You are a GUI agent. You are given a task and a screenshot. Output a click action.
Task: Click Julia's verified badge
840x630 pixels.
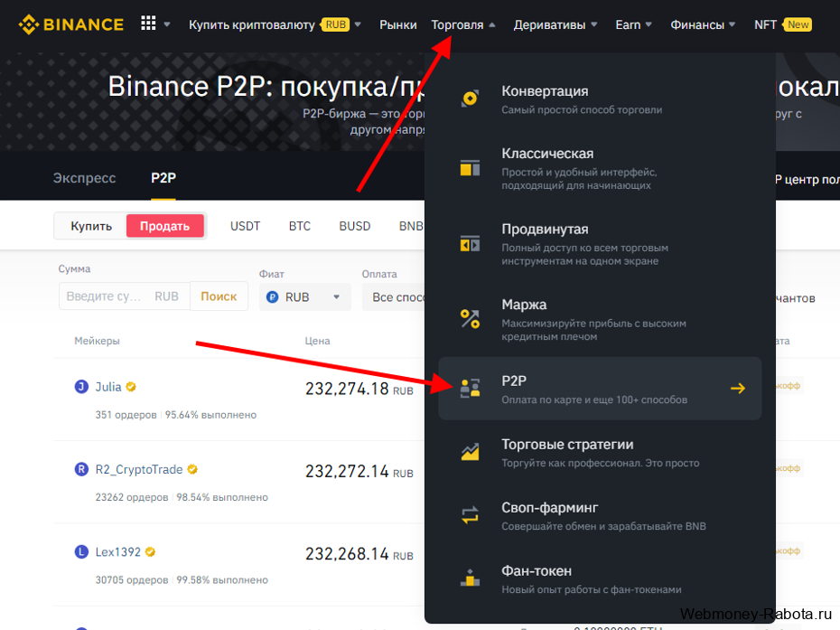[131, 387]
